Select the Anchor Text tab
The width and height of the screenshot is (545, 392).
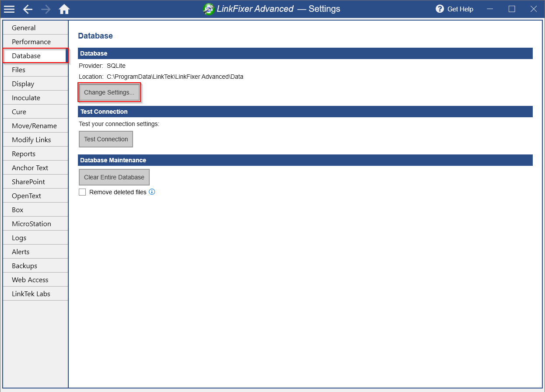pyautogui.click(x=35, y=168)
